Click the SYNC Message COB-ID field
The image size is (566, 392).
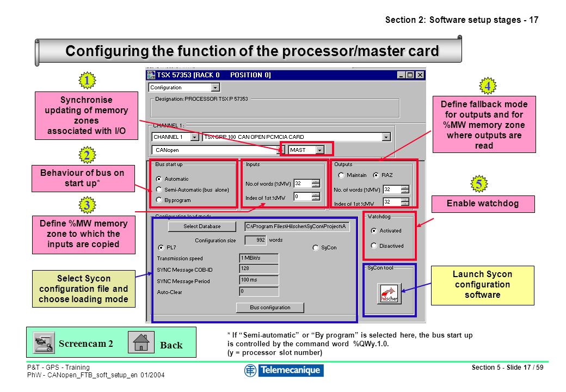tap(259, 268)
